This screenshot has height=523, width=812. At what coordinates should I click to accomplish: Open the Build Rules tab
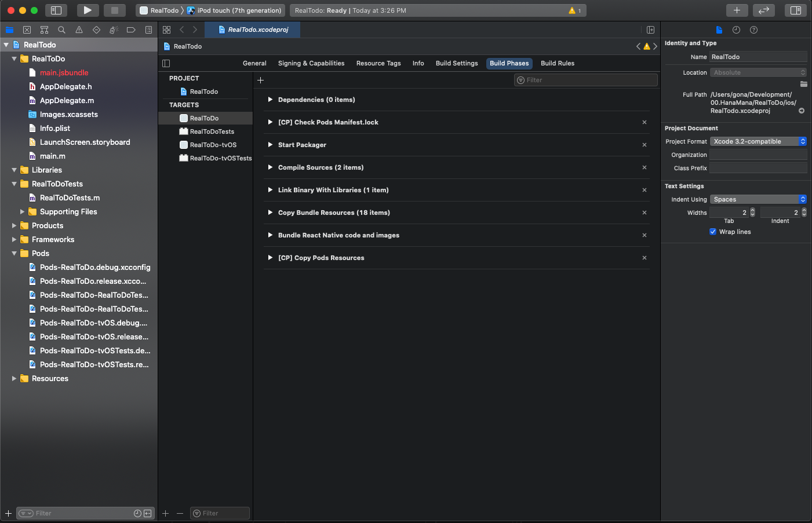click(558, 63)
